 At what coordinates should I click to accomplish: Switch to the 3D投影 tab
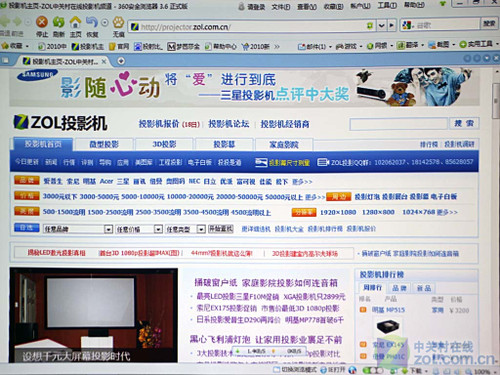[x=164, y=144]
